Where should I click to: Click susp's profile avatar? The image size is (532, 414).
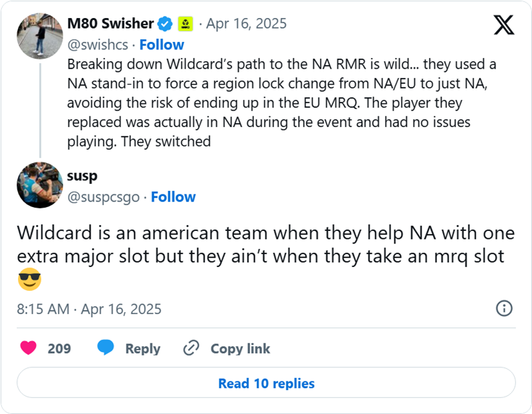pyautogui.click(x=39, y=184)
